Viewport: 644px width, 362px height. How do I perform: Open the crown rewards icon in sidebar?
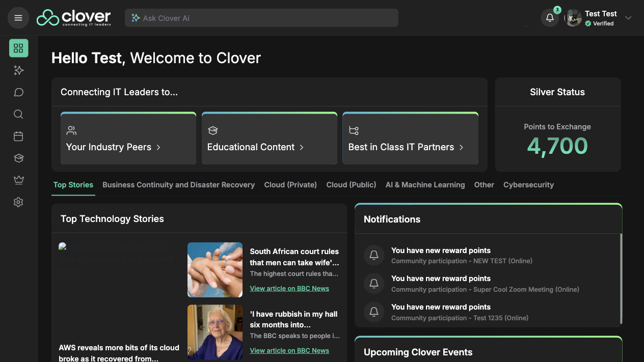coord(18,180)
